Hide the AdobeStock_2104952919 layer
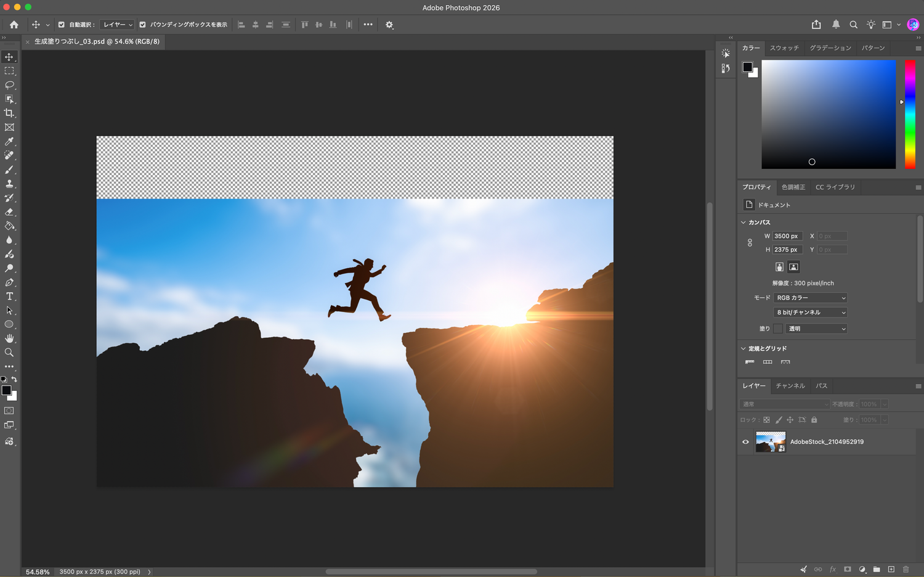Viewport: 924px width, 577px height. tap(745, 442)
